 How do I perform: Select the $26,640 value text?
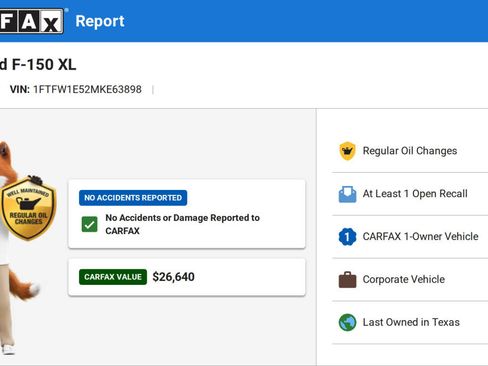[x=173, y=277]
